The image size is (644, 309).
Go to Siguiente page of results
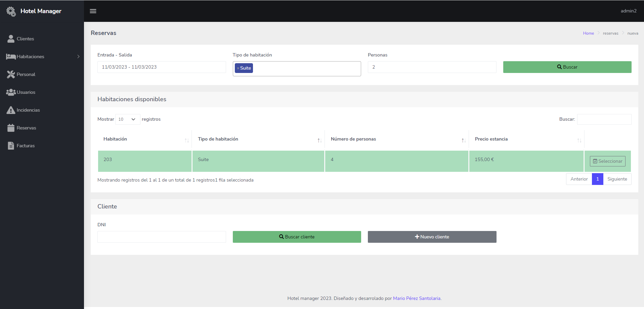[617, 179]
